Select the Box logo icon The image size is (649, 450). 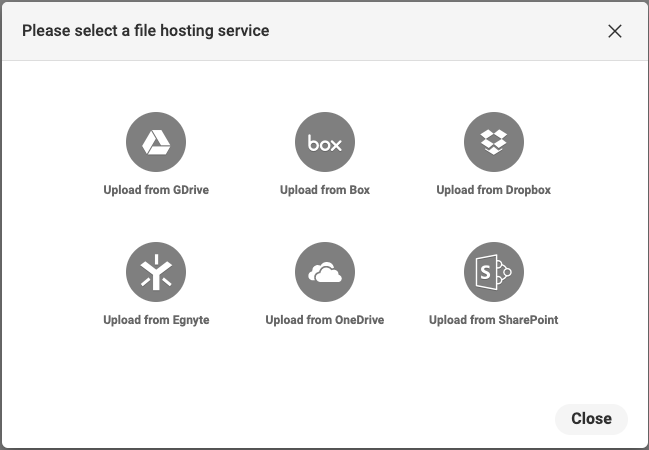click(325, 143)
